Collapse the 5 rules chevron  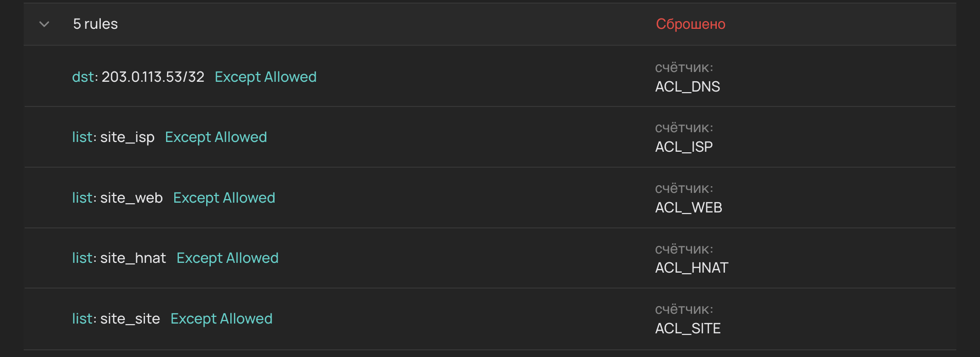coord(44,24)
